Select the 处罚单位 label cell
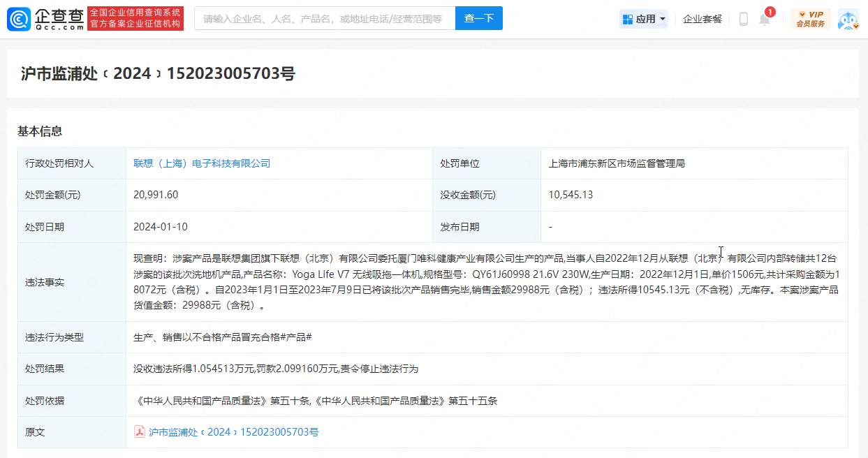868x458 pixels. click(487, 163)
